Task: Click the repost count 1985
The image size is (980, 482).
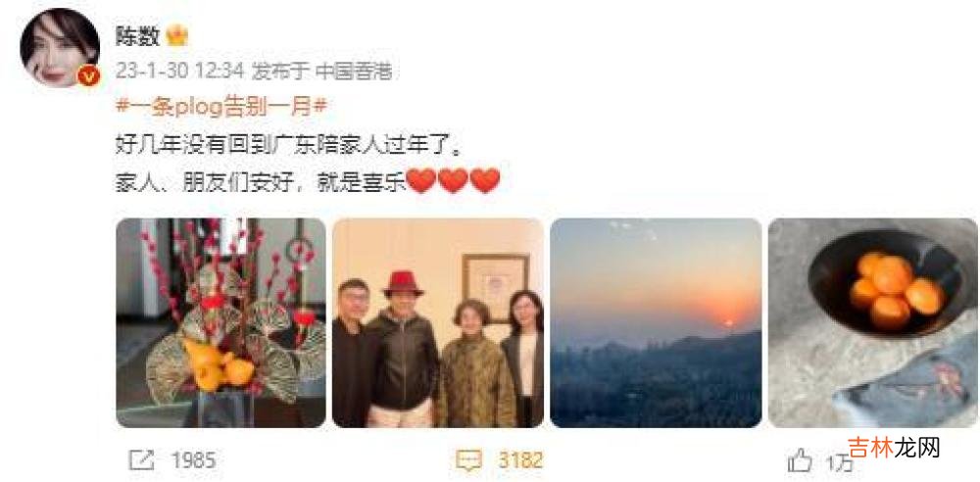Action: click(x=194, y=461)
